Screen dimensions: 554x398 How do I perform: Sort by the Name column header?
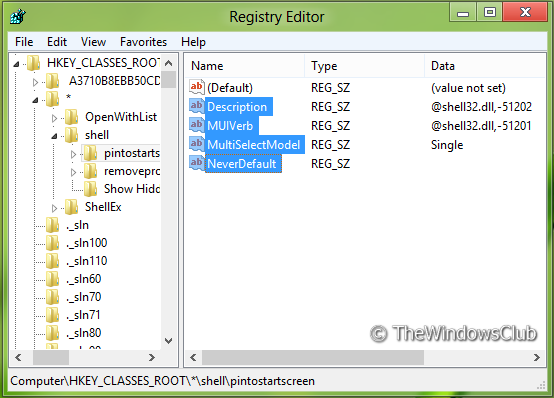click(x=244, y=66)
